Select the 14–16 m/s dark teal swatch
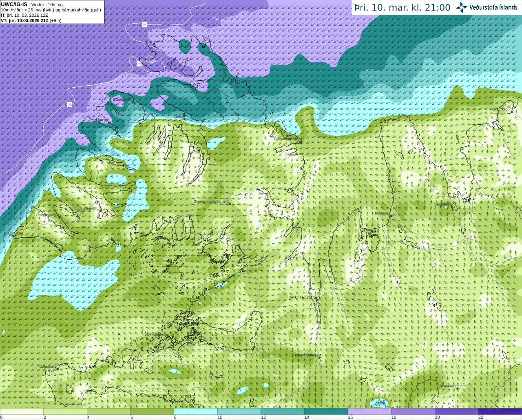This screenshot has height=420, width=522. click(x=326, y=411)
